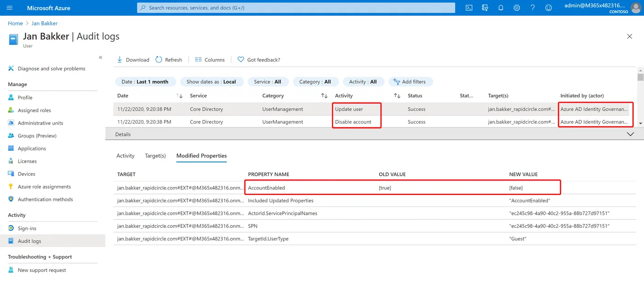Select the Disable account log row
The width and height of the screenshot is (644, 287).
[375, 122]
